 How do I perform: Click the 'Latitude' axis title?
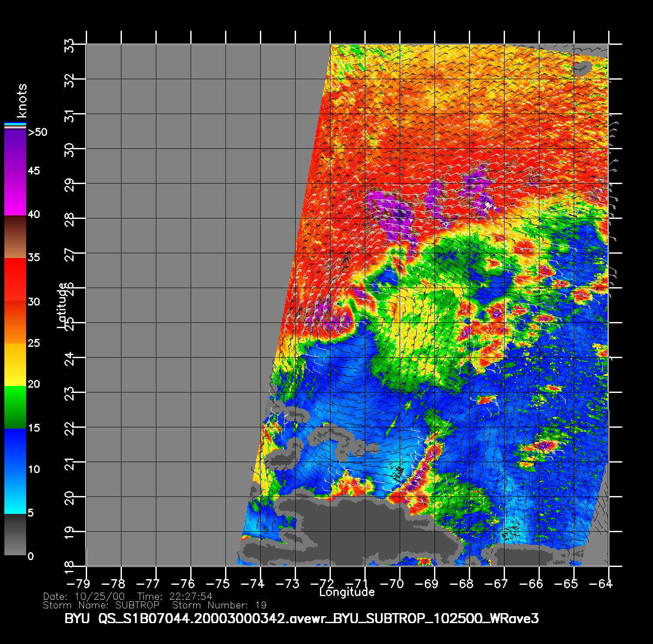click(x=63, y=305)
